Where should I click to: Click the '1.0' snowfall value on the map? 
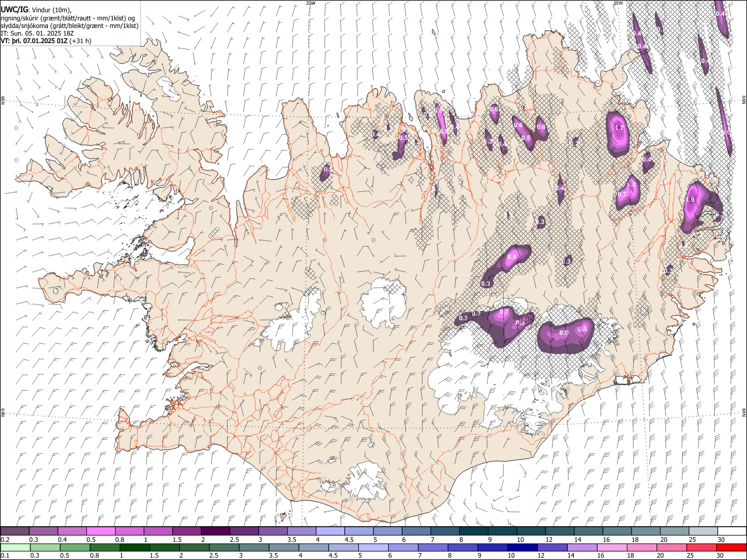pos(631,185)
